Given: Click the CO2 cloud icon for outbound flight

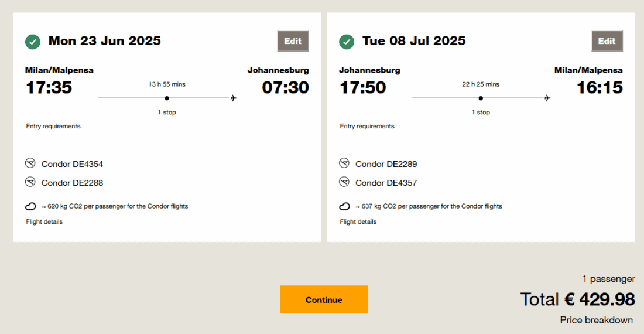Looking at the screenshot, I should click(31, 206).
